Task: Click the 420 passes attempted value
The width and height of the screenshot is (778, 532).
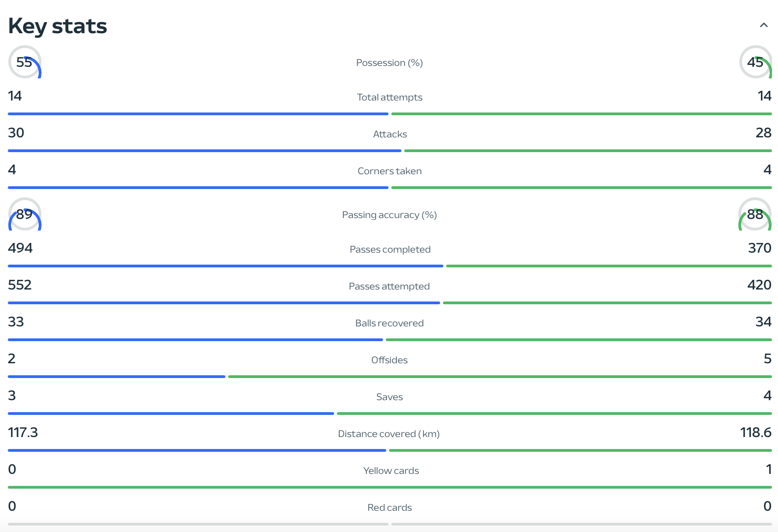Action: click(759, 285)
